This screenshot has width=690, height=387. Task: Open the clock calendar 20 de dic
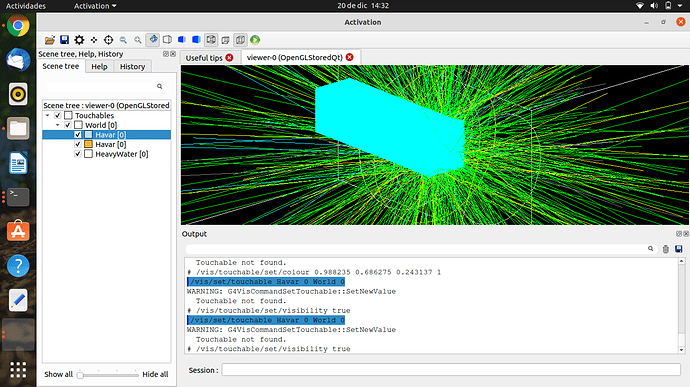pyautogui.click(x=363, y=6)
